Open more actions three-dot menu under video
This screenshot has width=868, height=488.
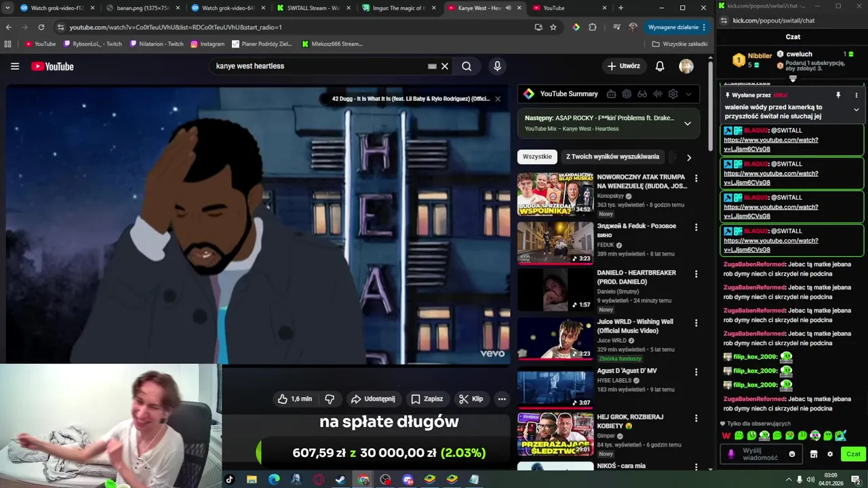pos(502,399)
